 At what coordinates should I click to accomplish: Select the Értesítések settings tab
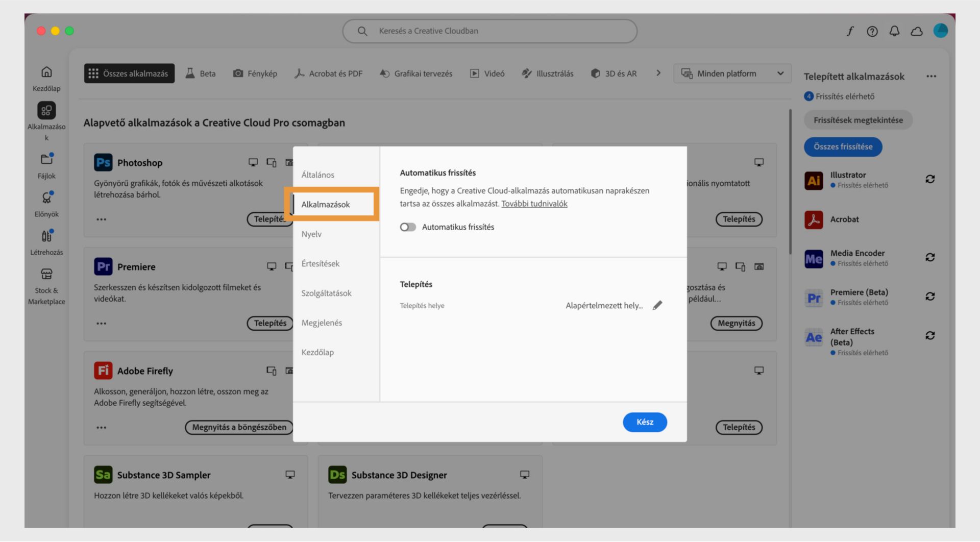[x=320, y=263]
